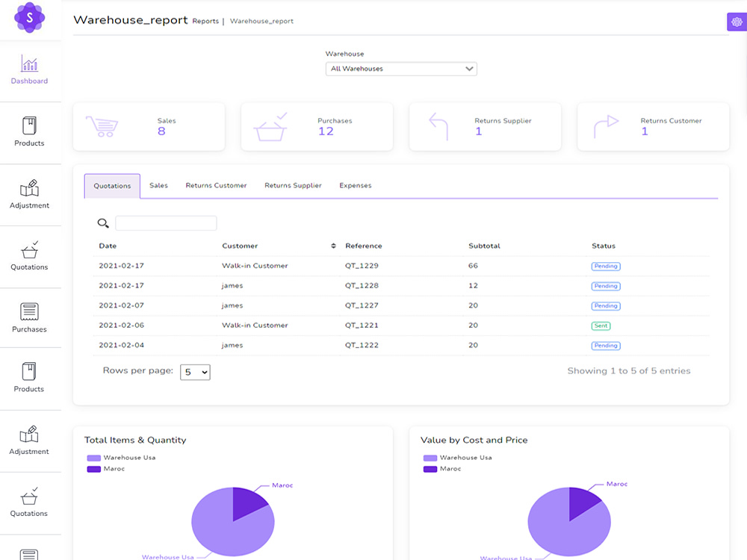Screen dimensions: 747x560
Task: Click the purple S app logo
Action: (x=30, y=18)
